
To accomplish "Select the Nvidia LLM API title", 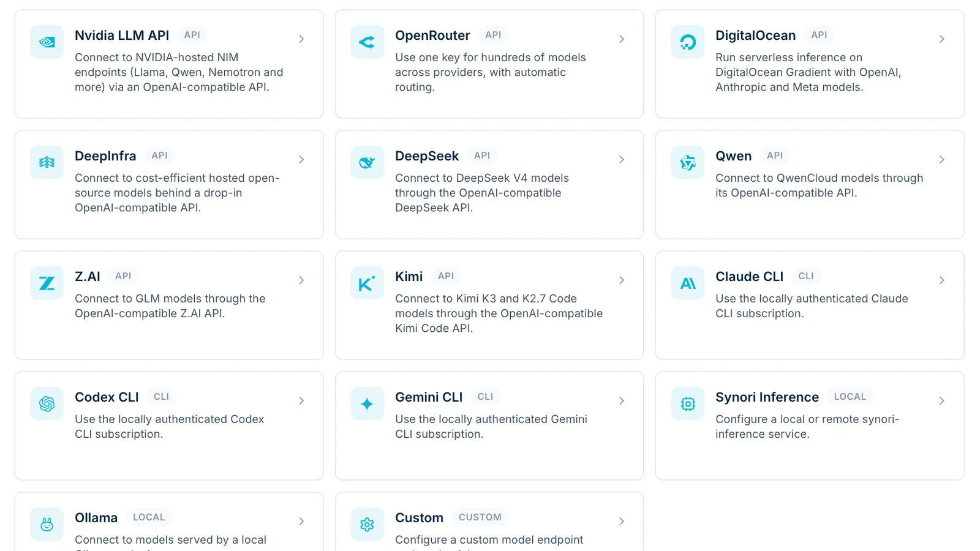I will click(122, 36).
